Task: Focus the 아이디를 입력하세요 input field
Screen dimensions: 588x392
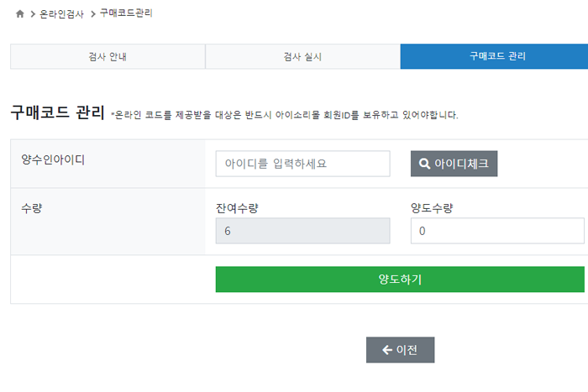Action: tap(302, 164)
